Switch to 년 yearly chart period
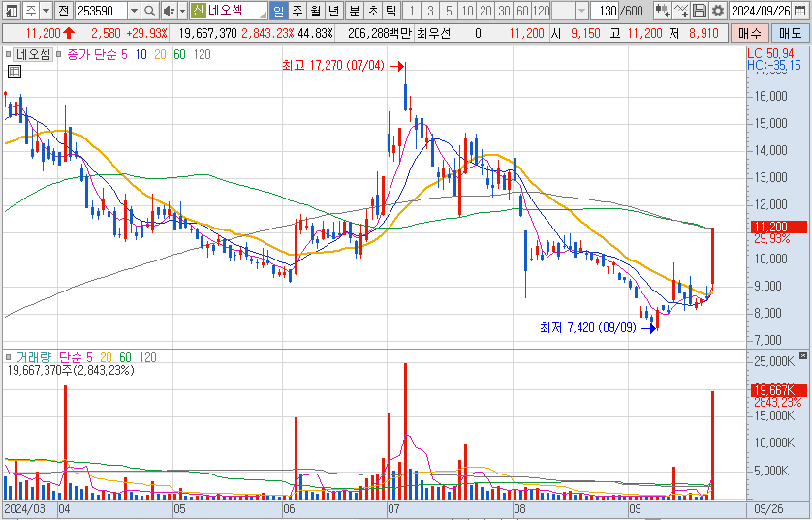 (334, 11)
